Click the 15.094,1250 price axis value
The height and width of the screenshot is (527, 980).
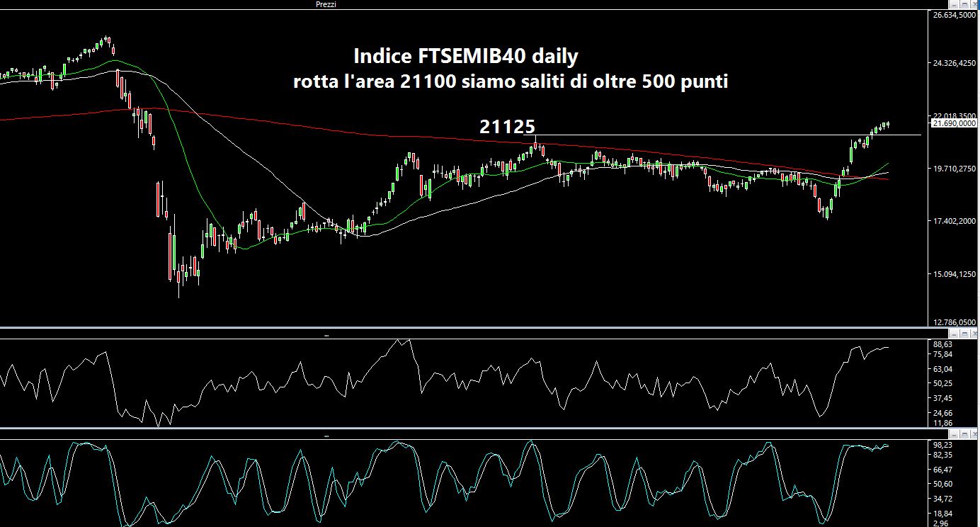[x=955, y=274]
